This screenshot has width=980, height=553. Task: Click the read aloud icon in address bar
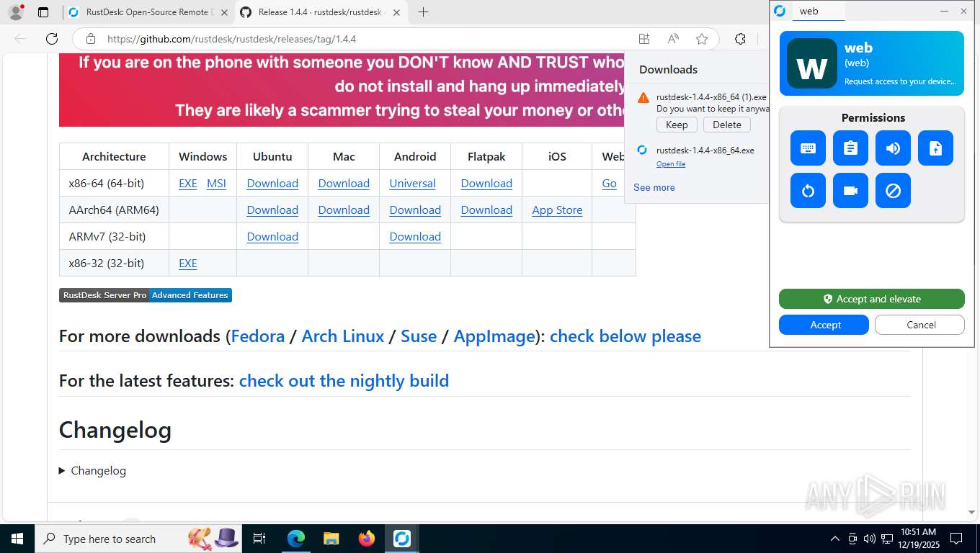[673, 39]
